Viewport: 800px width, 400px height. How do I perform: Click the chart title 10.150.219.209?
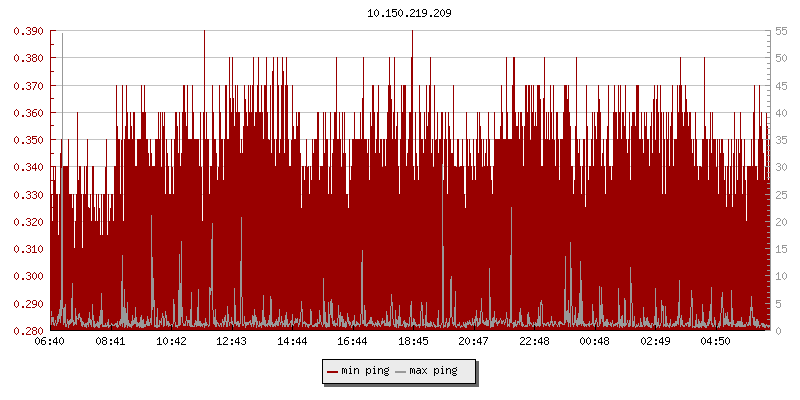click(x=400, y=13)
